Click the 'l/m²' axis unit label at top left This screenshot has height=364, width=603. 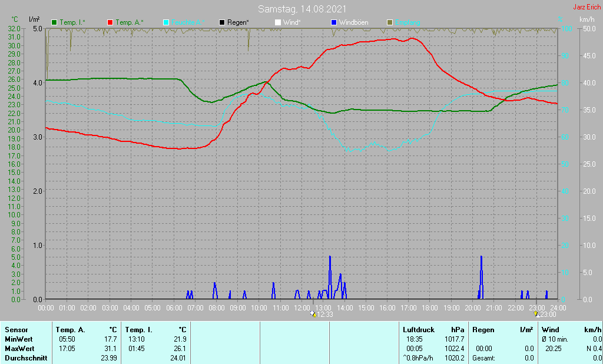(x=34, y=19)
